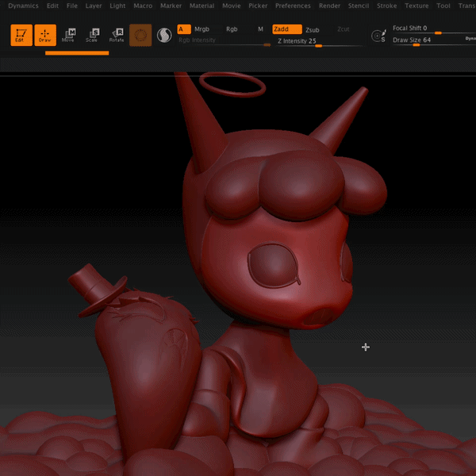The height and width of the screenshot is (476, 476).
Task: Click the Sculptris Pro swirl icon
Action: (x=164, y=35)
